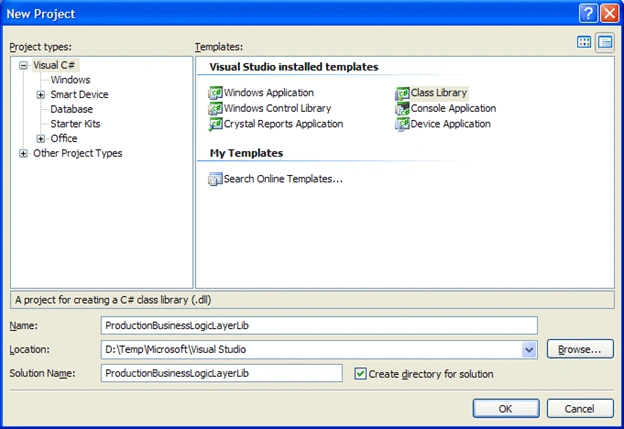Expand the Smart Device node
The width and height of the screenshot is (624, 429).
(41, 95)
